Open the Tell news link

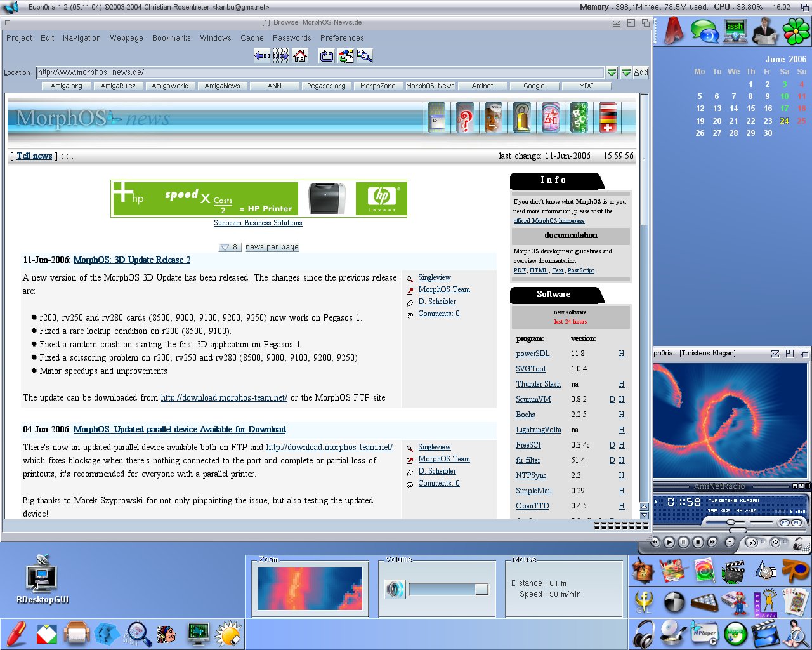coord(34,156)
